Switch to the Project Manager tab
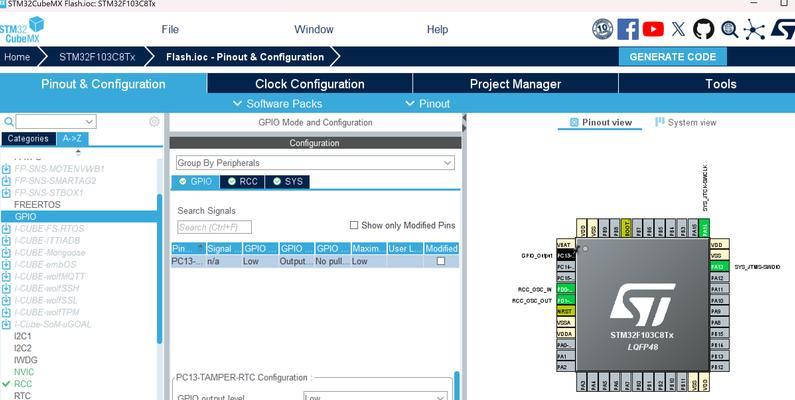This screenshot has height=400, width=795. tap(515, 84)
